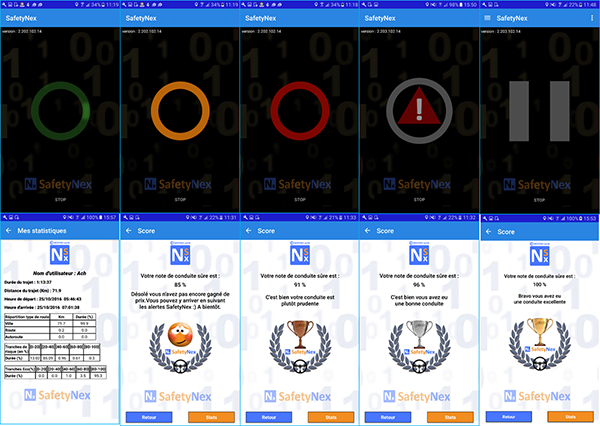The image size is (600, 426).
Task: Tap the gold trophy award
Action: click(x=540, y=331)
